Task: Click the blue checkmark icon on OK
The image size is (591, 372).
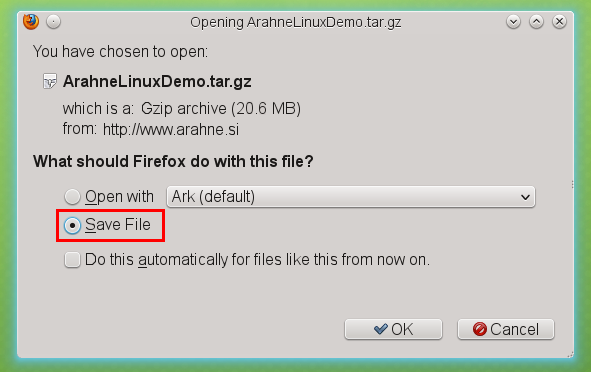Action: tap(380, 329)
